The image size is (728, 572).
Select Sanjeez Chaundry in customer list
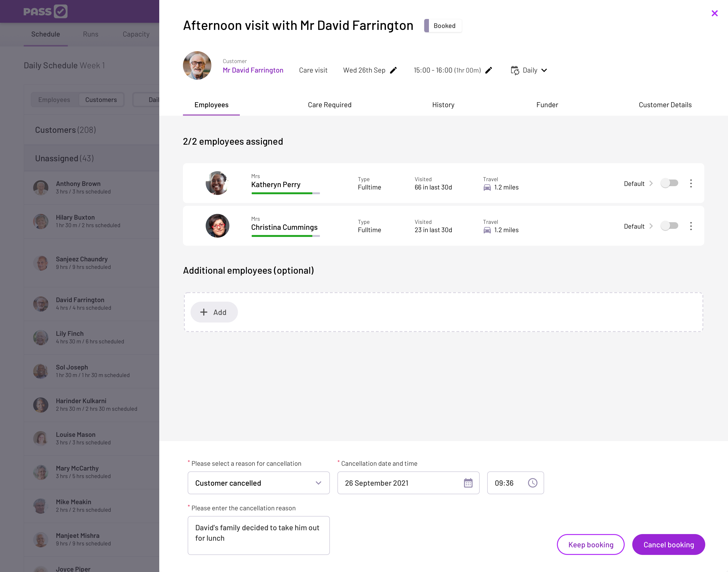pos(92,263)
